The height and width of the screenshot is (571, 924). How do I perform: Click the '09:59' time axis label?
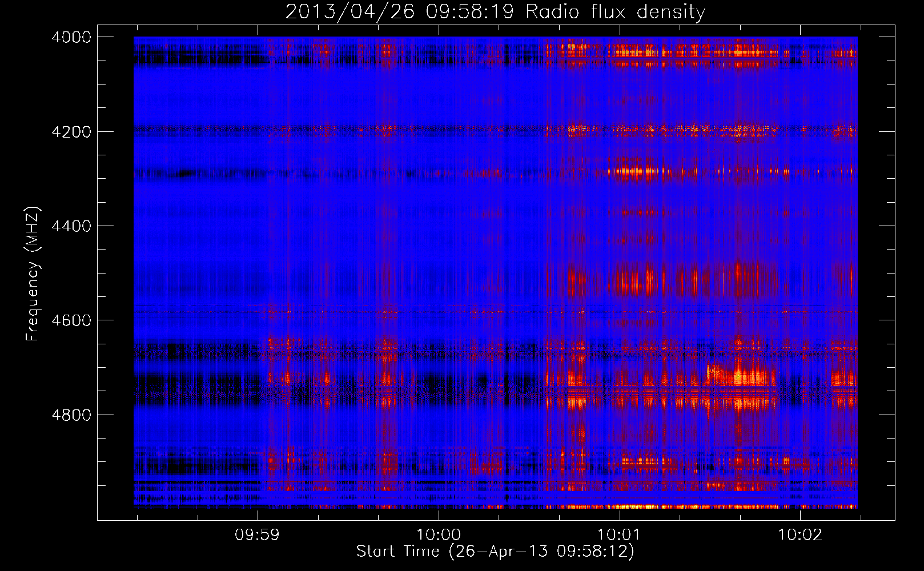point(257,535)
